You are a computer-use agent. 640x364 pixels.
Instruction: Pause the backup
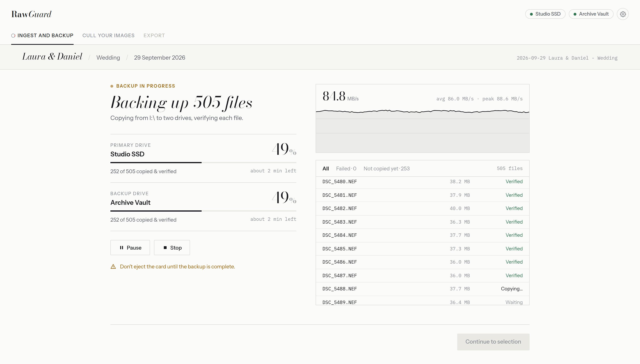[130, 248]
